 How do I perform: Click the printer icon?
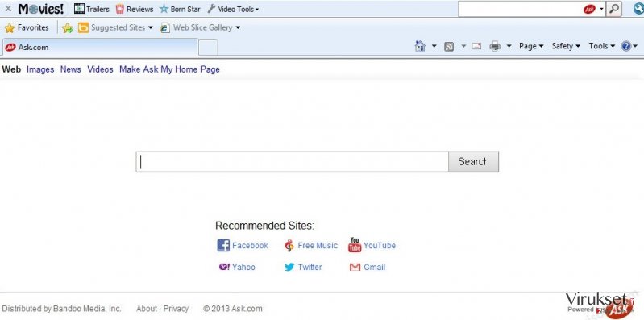(495, 46)
